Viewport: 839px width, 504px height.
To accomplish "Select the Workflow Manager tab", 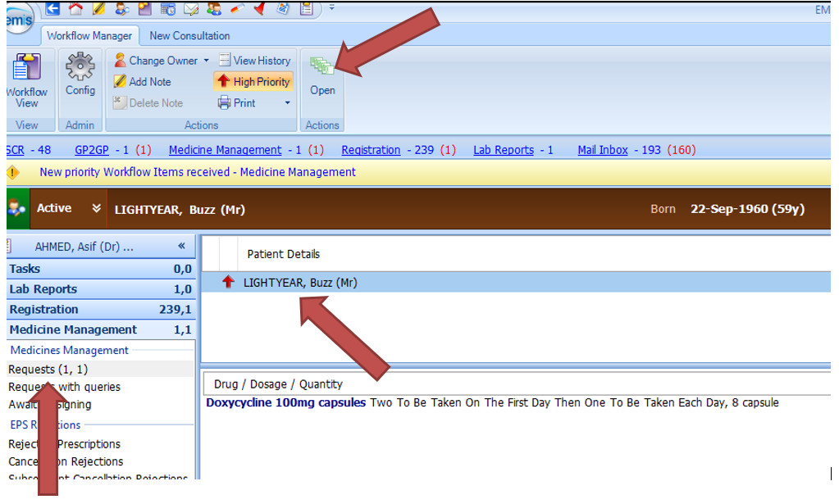I will click(x=89, y=36).
